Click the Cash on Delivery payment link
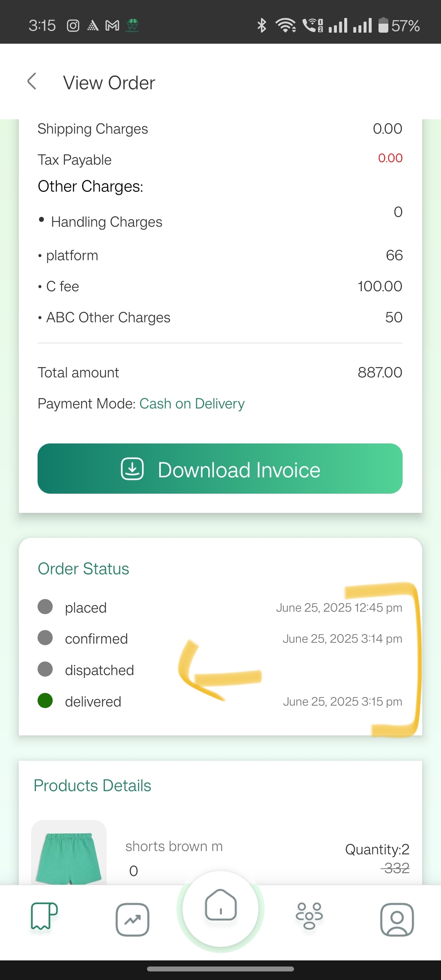 192,404
